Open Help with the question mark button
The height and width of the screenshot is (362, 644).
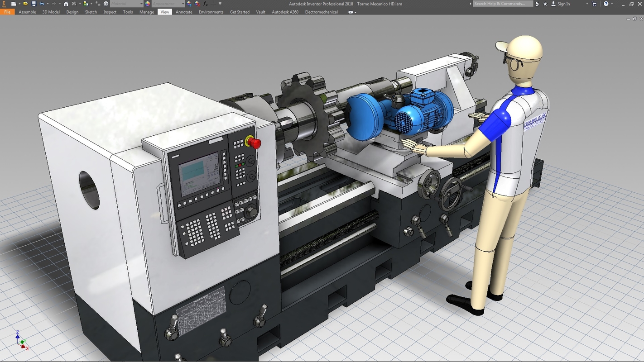(606, 4)
